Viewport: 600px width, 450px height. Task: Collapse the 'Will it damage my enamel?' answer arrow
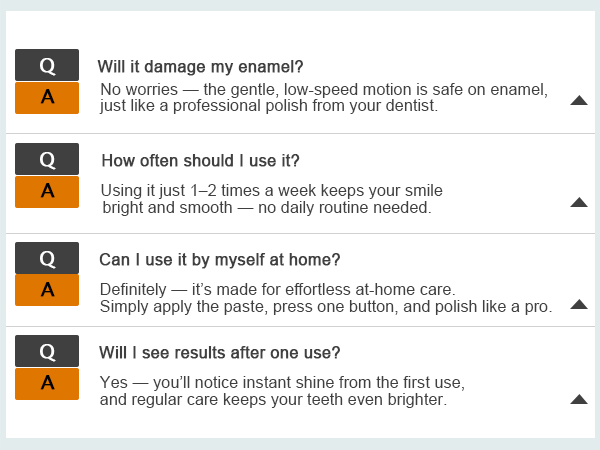(x=579, y=100)
